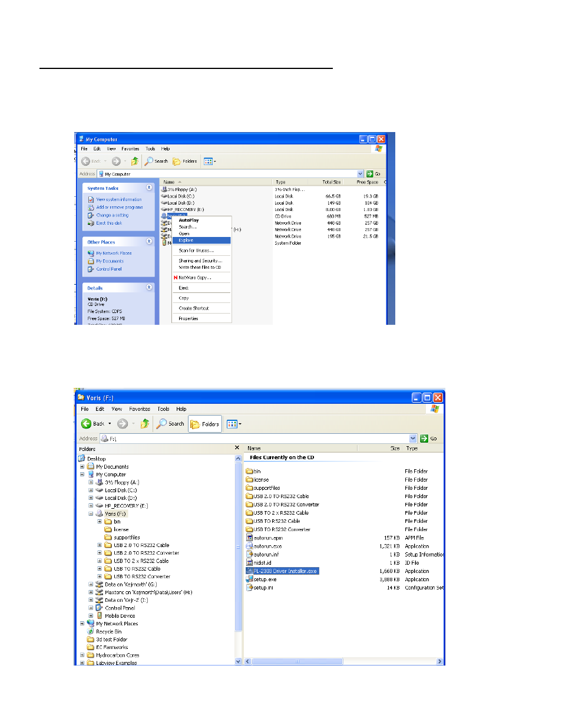Collapse Veris (F:) node in folder tree

pos(91,513)
